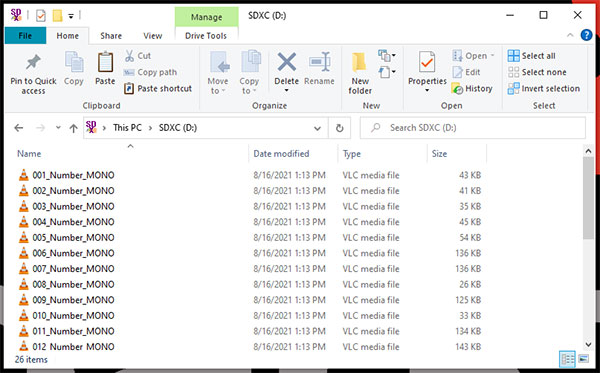This screenshot has width=600, height=373.
Task: Open the Help question mark icon
Action: 586,35
